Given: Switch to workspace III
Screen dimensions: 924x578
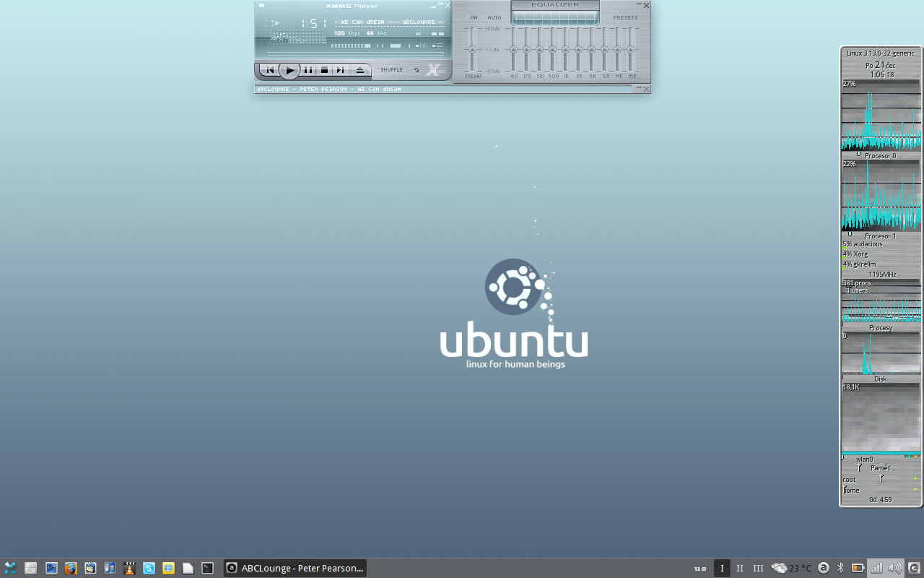Looking at the screenshot, I should tap(758, 568).
